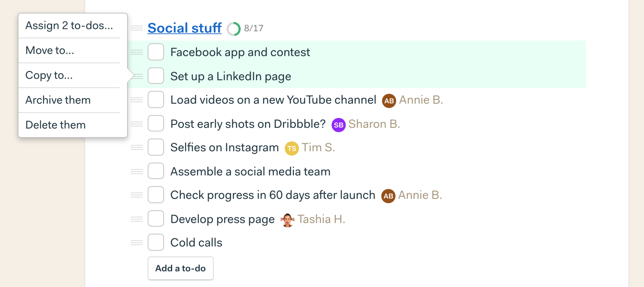Click Annie B.'s avatar on Check progress task

click(x=388, y=196)
